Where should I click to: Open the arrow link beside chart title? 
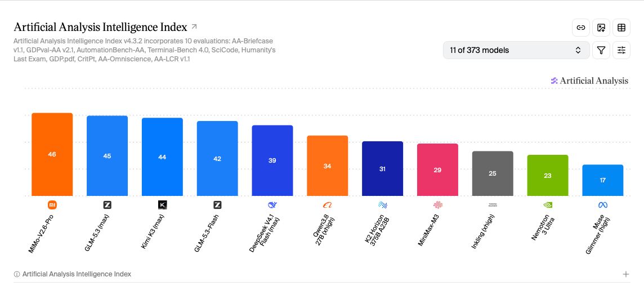tap(194, 27)
